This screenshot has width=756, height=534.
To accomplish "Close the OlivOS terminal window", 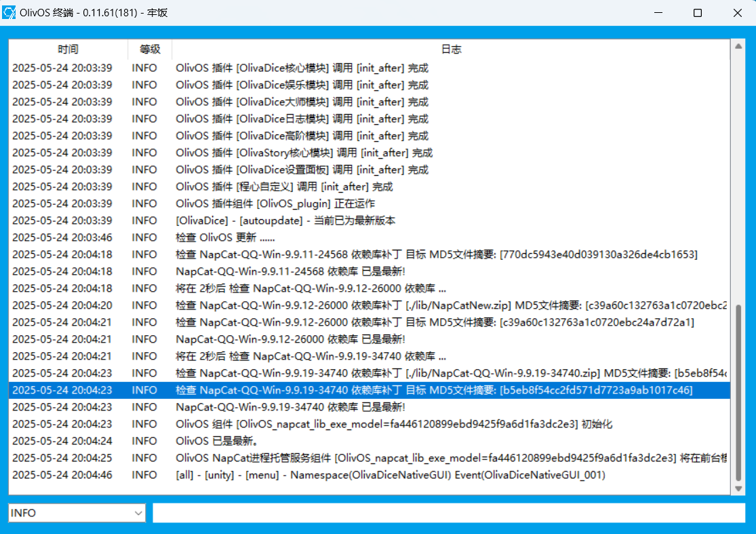I will click(x=737, y=13).
